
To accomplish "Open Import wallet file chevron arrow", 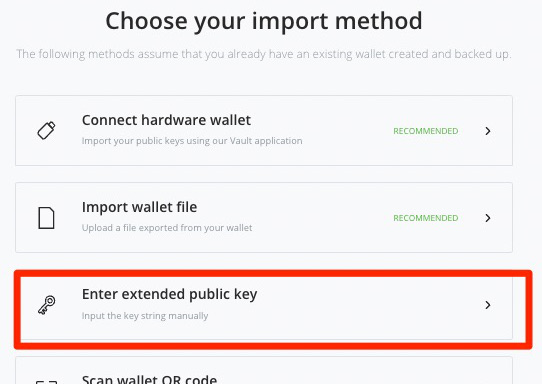I will 488,218.
